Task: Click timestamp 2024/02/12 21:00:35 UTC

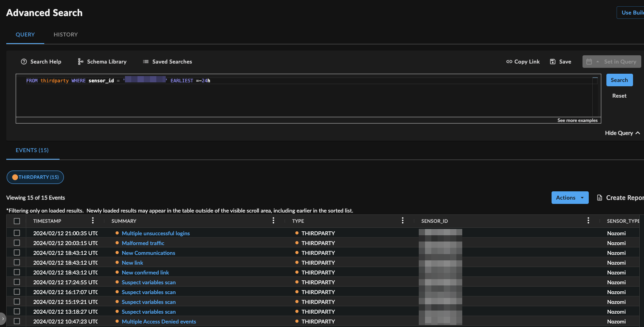Action: [x=65, y=233]
